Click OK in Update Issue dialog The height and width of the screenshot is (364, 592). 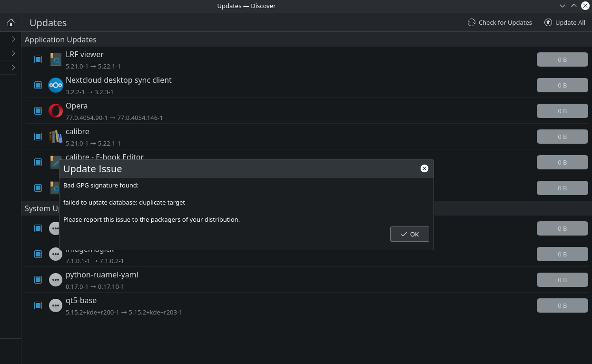(410, 234)
